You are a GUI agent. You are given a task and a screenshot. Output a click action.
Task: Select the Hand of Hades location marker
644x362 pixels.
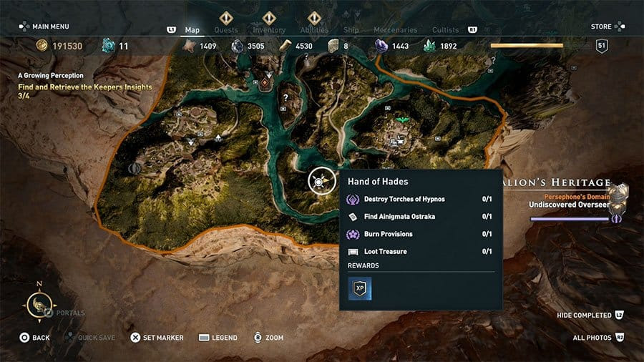tap(321, 180)
